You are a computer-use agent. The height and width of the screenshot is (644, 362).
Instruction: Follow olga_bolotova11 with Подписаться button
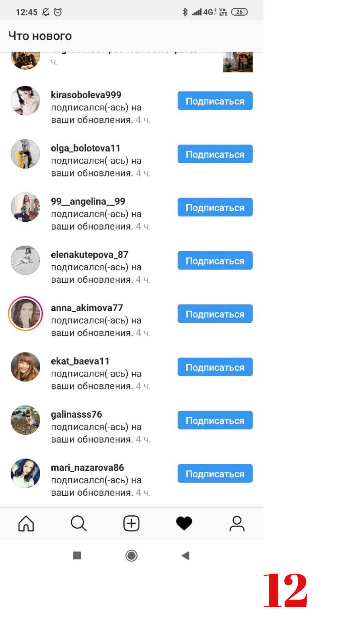(x=215, y=154)
